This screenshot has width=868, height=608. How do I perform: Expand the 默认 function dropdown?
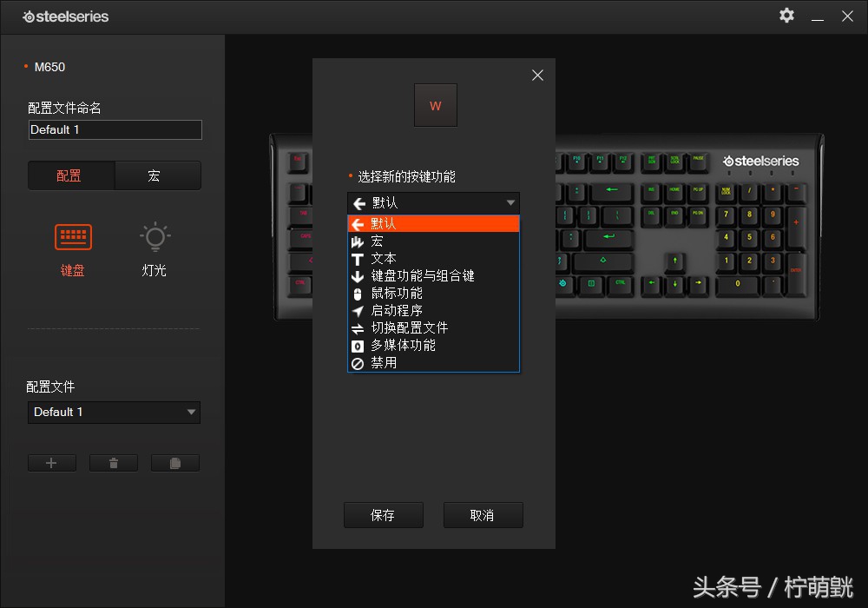coord(433,203)
